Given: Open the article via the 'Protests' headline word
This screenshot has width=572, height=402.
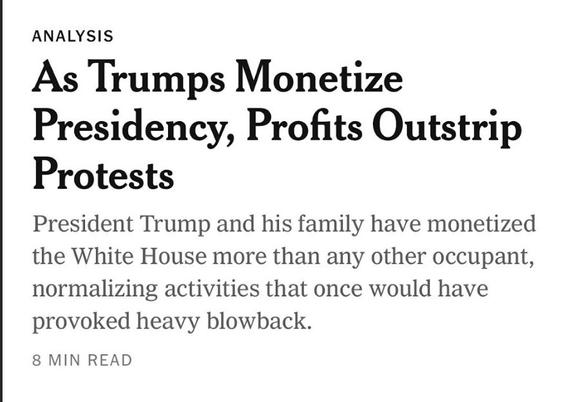Looking at the screenshot, I should [x=103, y=174].
